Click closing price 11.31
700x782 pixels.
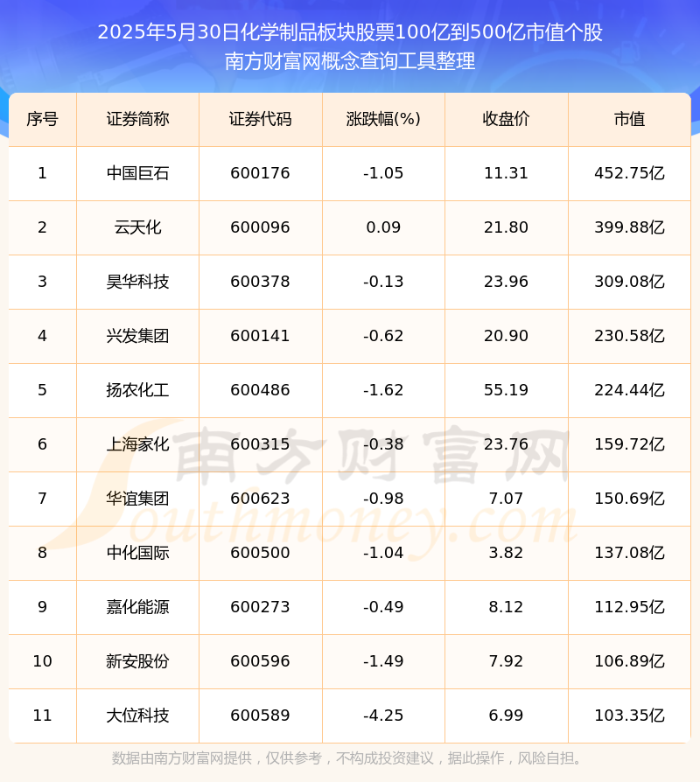(x=506, y=173)
